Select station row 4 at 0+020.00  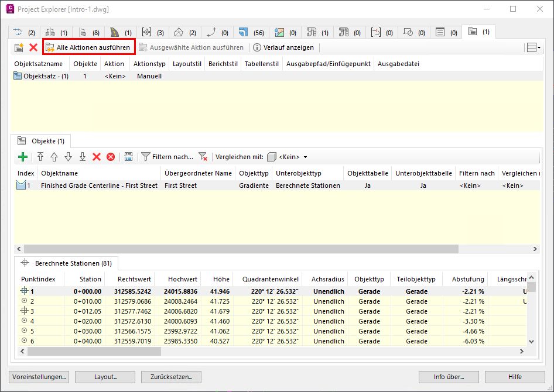[x=272, y=321]
